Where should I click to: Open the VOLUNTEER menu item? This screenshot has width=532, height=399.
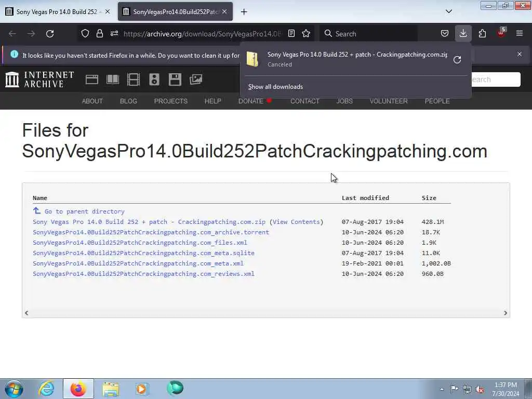[x=389, y=101]
